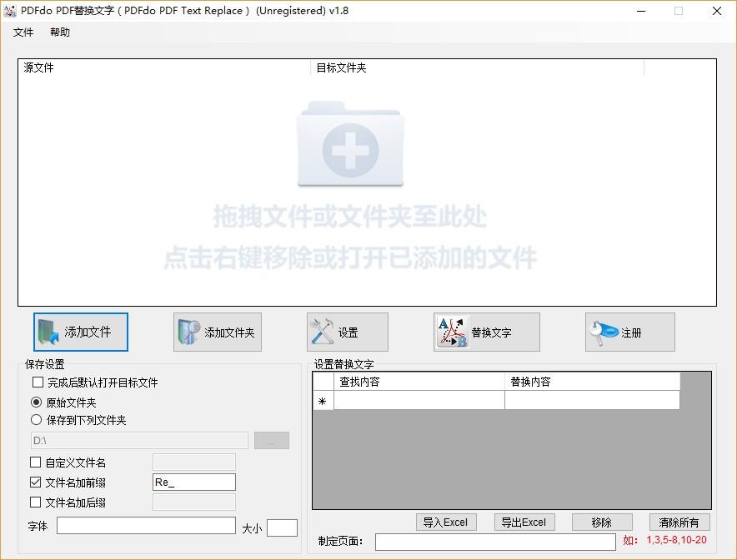Open 设置 (Settings) with tools icon
Screen dimensions: 737x560
348,332
